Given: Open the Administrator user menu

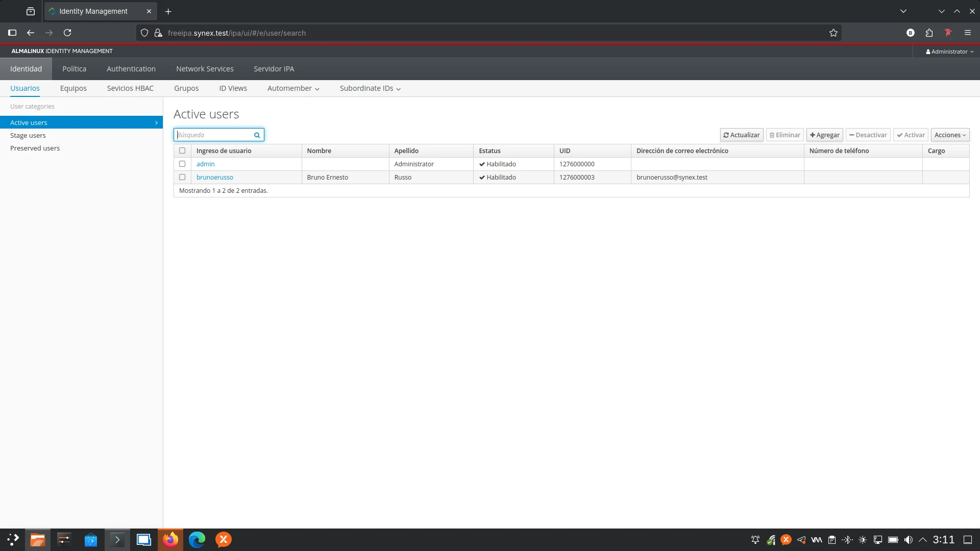Looking at the screenshot, I should (949, 52).
